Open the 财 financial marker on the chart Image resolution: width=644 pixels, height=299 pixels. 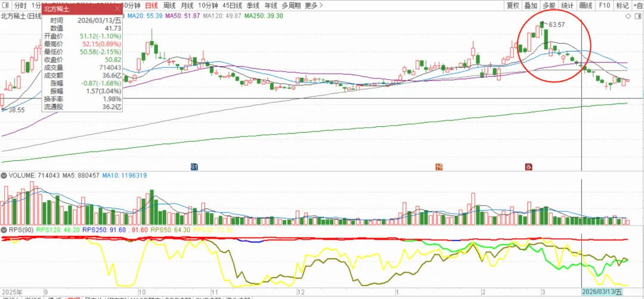click(194, 166)
